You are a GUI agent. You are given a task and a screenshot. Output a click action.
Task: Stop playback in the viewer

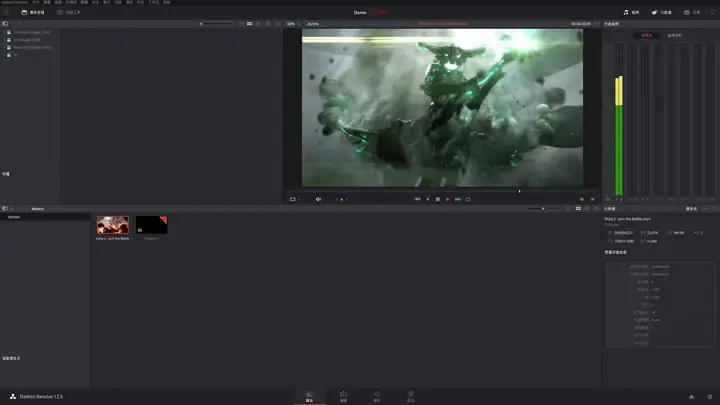pos(438,199)
